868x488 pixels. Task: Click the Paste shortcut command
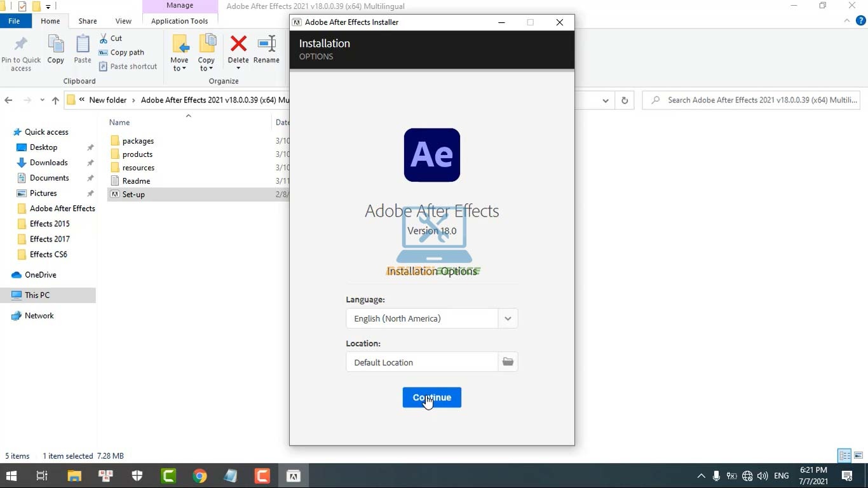(x=128, y=66)
